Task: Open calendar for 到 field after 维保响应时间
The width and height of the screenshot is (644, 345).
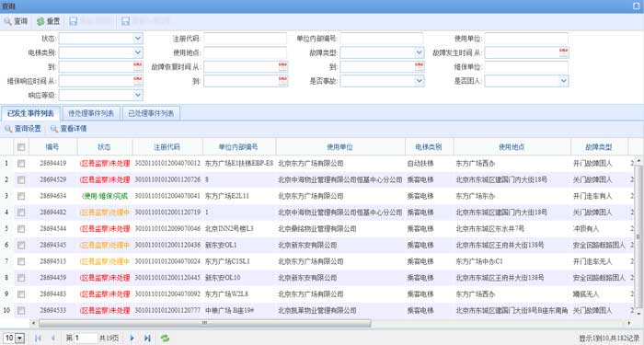Action: click(x=283, y=81)
